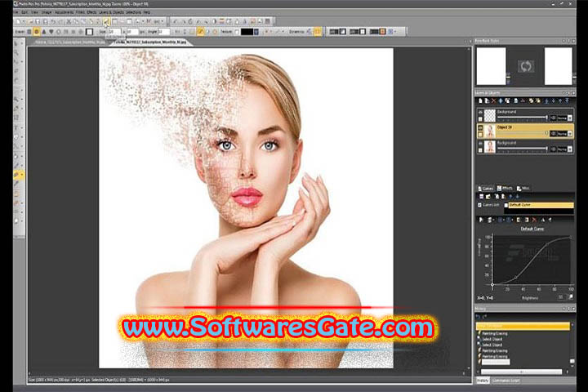Click the folder icon in Curves preset toolbar
This screenshot has height=392, width=588.
tap(488, 197)
